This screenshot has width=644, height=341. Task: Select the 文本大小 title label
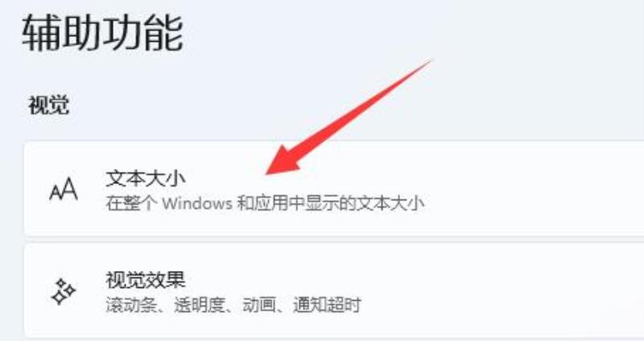click(x=146, y=178)
